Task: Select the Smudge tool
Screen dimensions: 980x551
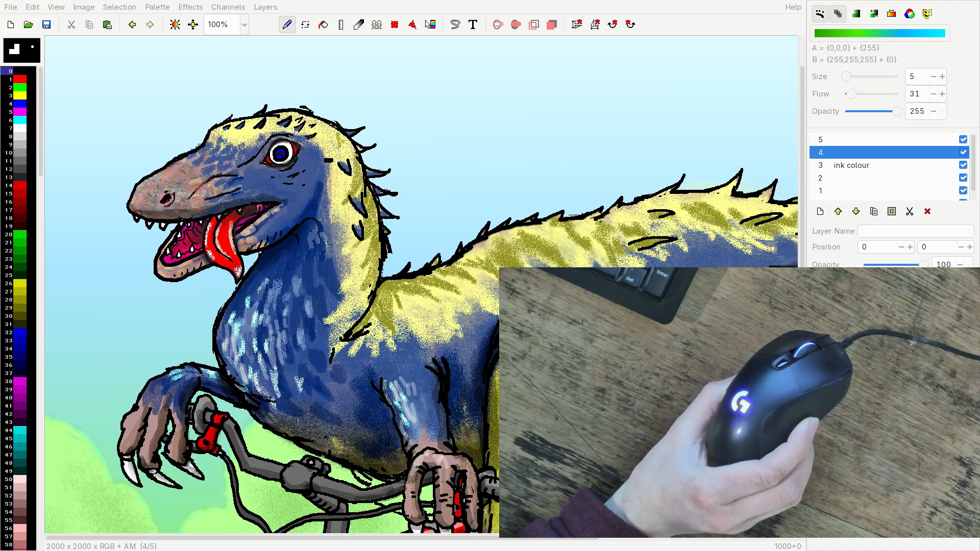Action: [358, 24]
